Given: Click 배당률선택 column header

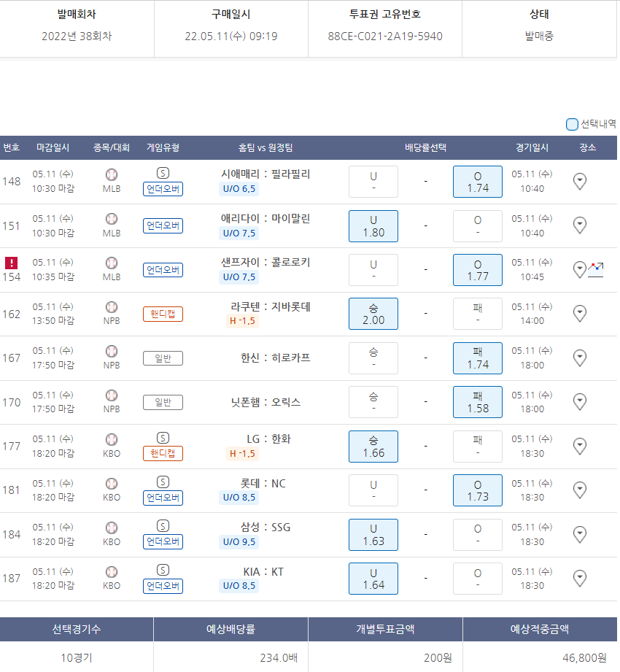Looking at the screenshot, I should 425,148.
